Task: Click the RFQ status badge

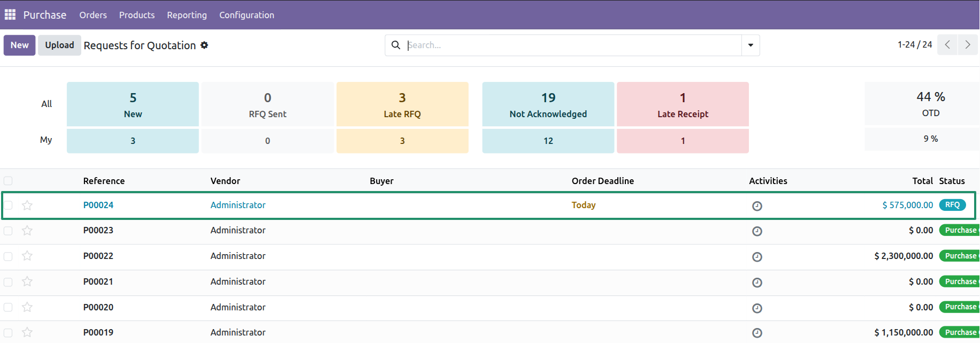Action: pos(952,205)
